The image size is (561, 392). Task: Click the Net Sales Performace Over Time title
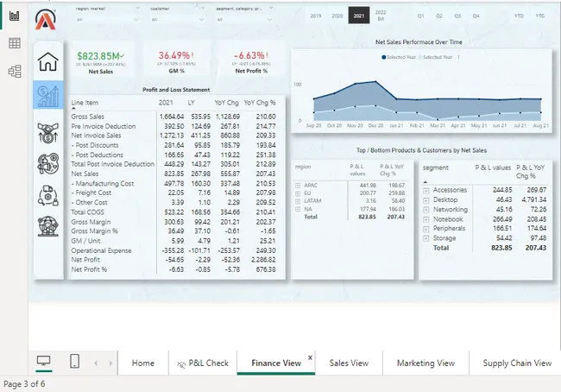pyautogui.click(x=419, y=42)
